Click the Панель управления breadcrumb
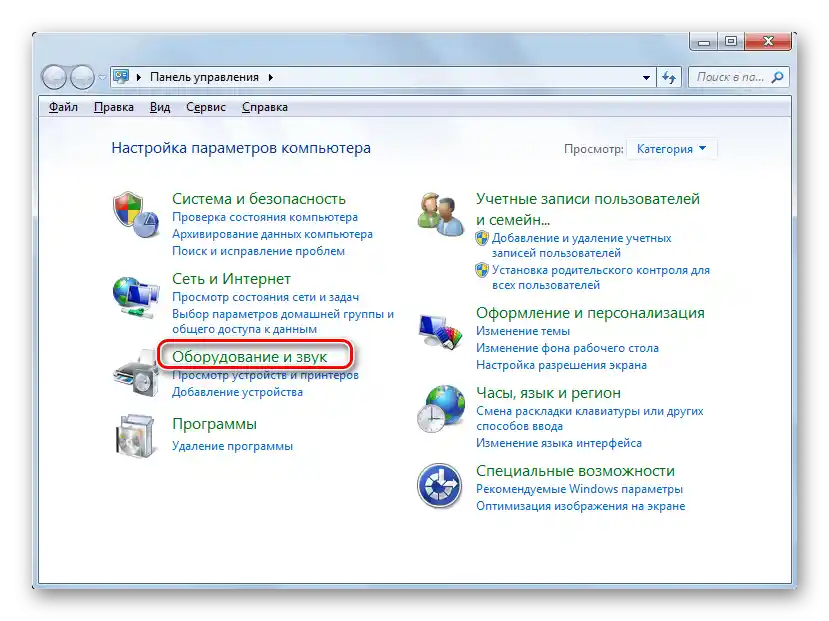This screenshot has height=621, width=829. click(204, 77)
